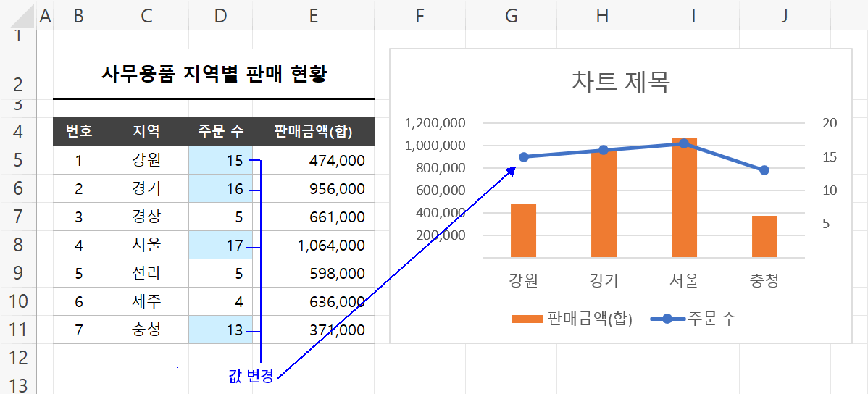868x394 pixels.
Task: Click the '서울' category axis label in chart
Action: [684, 280]
